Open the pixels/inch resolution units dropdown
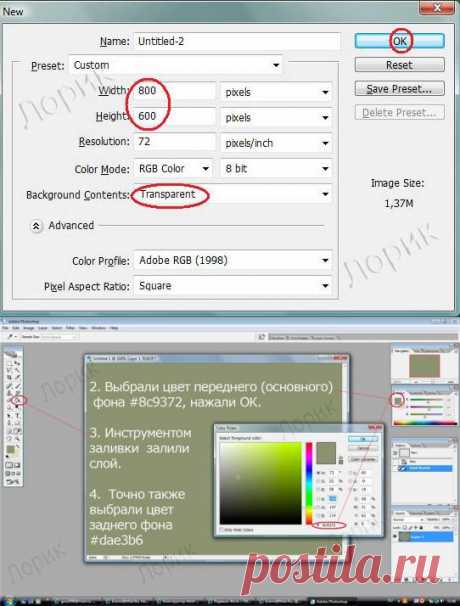 click(276, 143)
